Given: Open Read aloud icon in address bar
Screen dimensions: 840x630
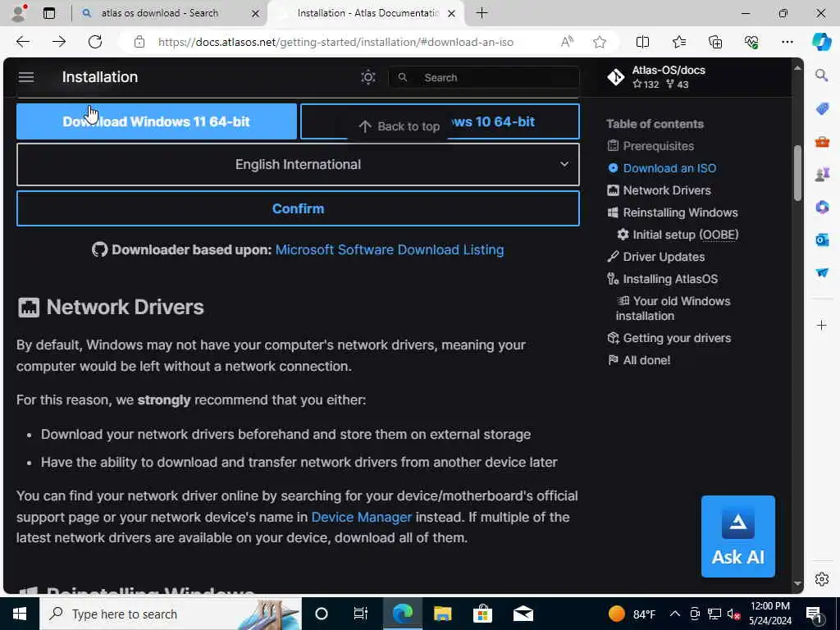Looking at the screenshot, I should [567, 42].
